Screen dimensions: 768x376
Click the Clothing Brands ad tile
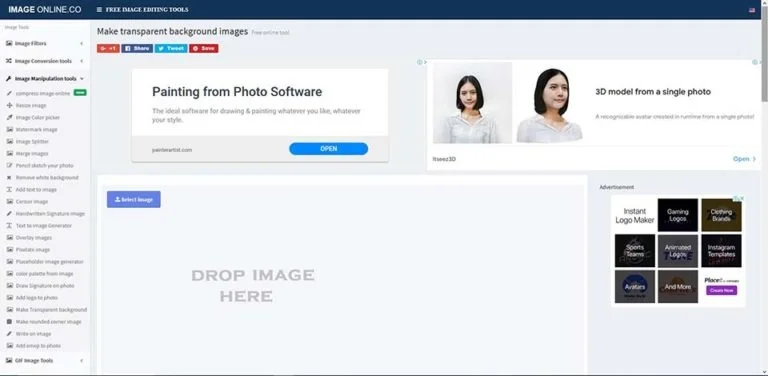tap(721, 215)
